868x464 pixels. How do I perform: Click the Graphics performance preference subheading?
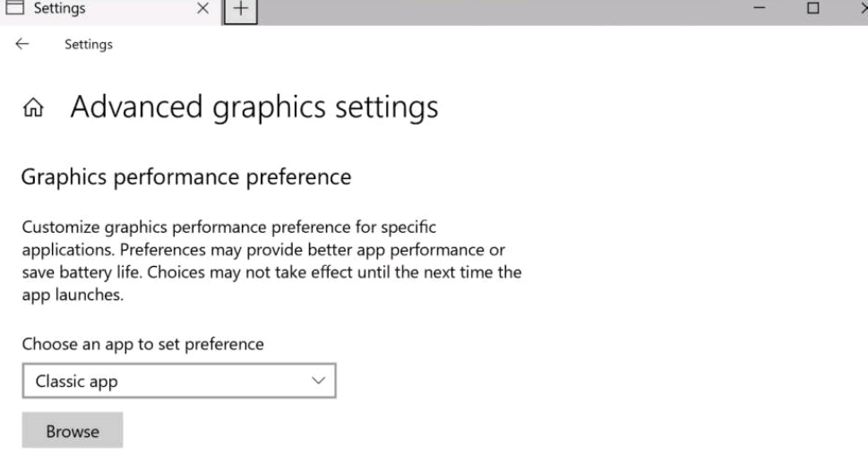click(186, 177)
